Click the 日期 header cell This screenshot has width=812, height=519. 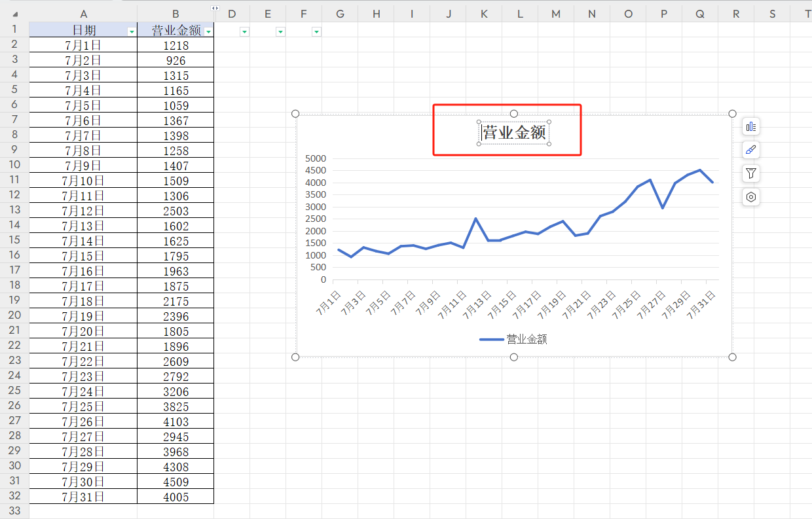click(83, 29)
